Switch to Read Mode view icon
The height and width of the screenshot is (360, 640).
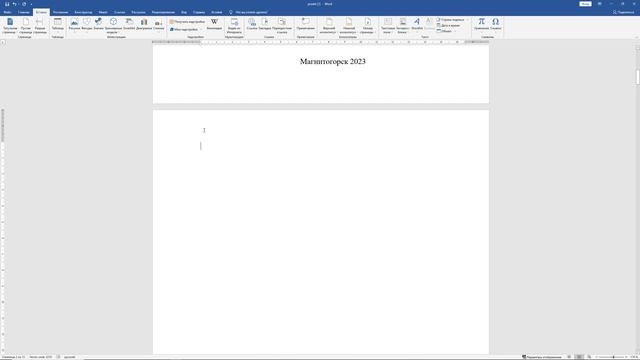click(x=569, y=357)
